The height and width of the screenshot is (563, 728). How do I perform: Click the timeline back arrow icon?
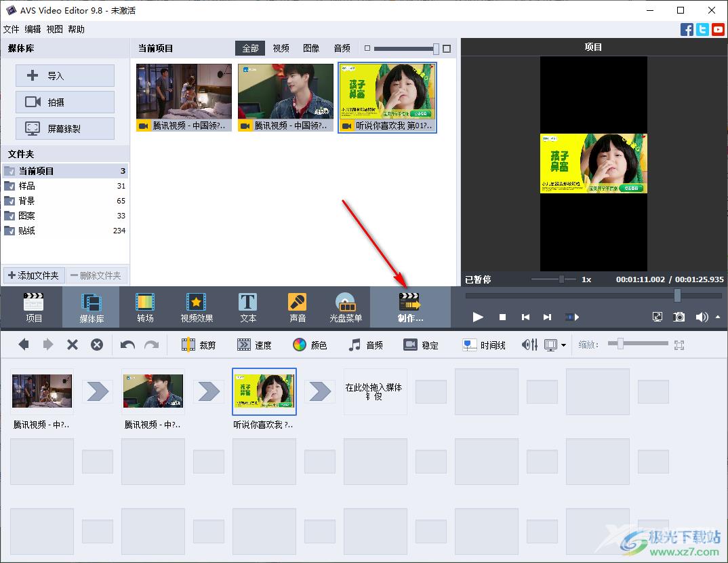(24, 345)
